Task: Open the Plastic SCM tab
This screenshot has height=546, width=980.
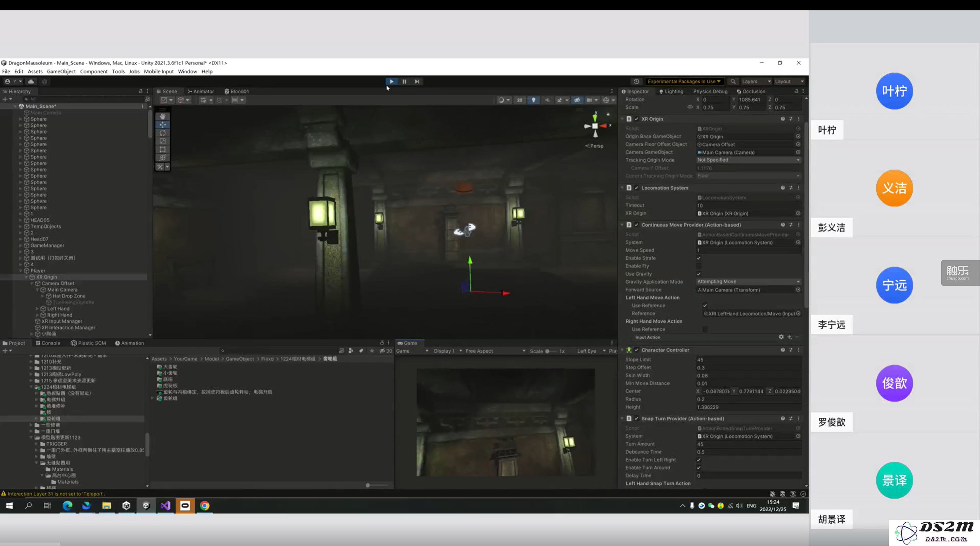Action: coord(88,343)
